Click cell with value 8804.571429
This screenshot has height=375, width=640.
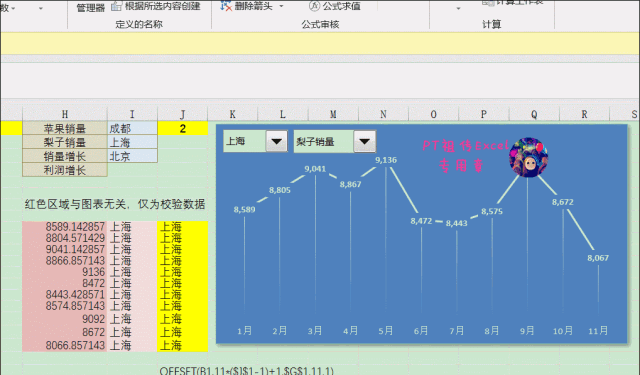click(x=65, y=238)
